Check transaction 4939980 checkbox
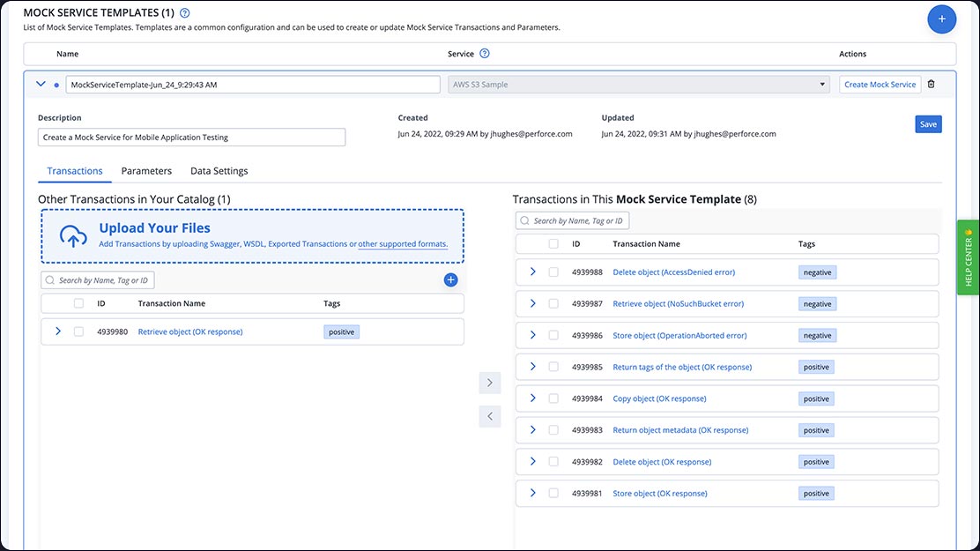Screen dimensions: 980x551 pyautogui.click(x=78, y=331)
